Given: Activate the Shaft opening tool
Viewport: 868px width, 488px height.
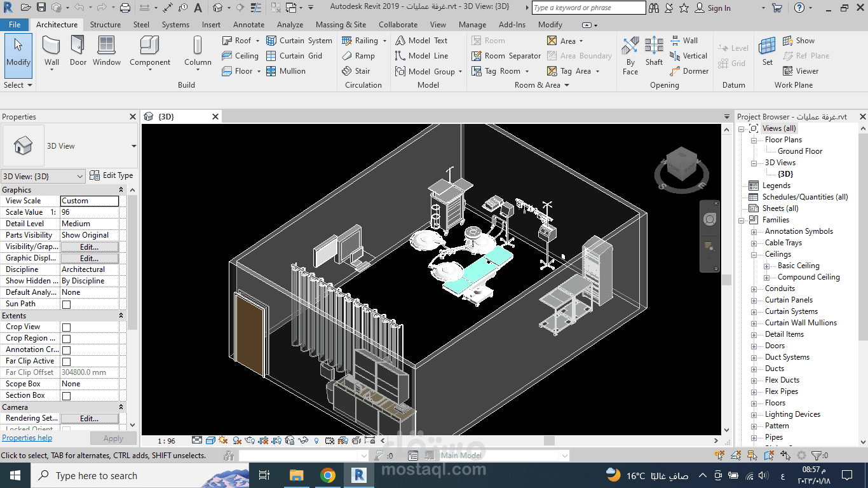Looking at the screenshot, I should [653, 51].
